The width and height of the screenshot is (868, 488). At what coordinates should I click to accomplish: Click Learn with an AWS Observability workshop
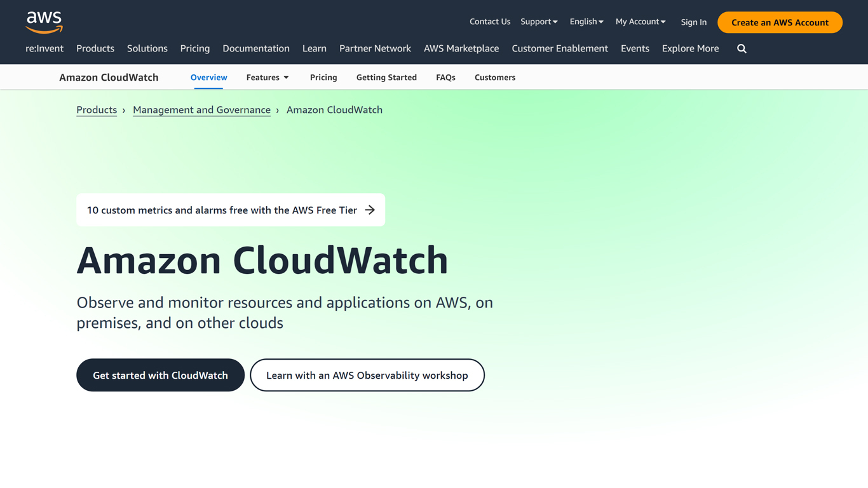367,375
